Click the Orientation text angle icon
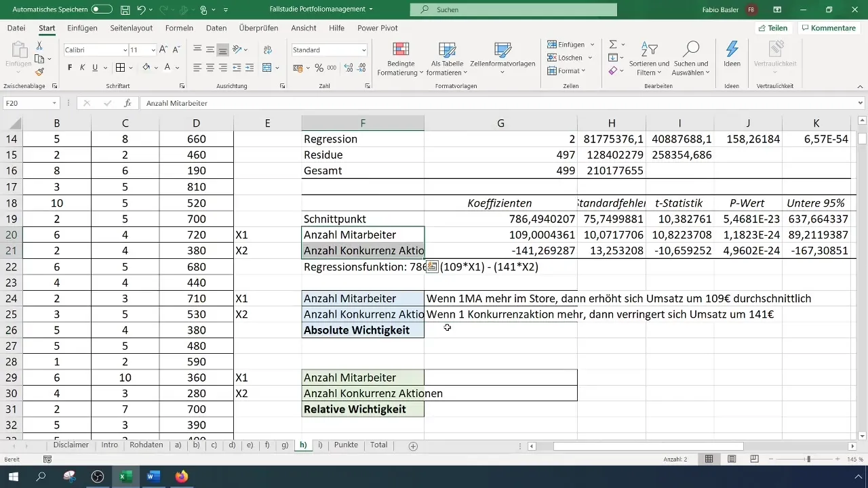Screen dimensions: 868x488 click(x=237, y=49)
